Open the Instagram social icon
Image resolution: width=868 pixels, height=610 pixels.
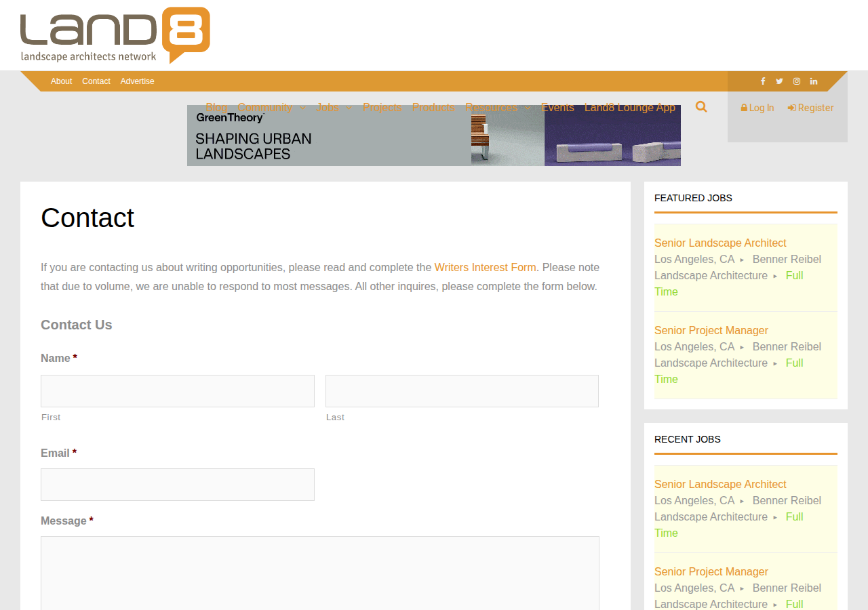coord(797,81)
